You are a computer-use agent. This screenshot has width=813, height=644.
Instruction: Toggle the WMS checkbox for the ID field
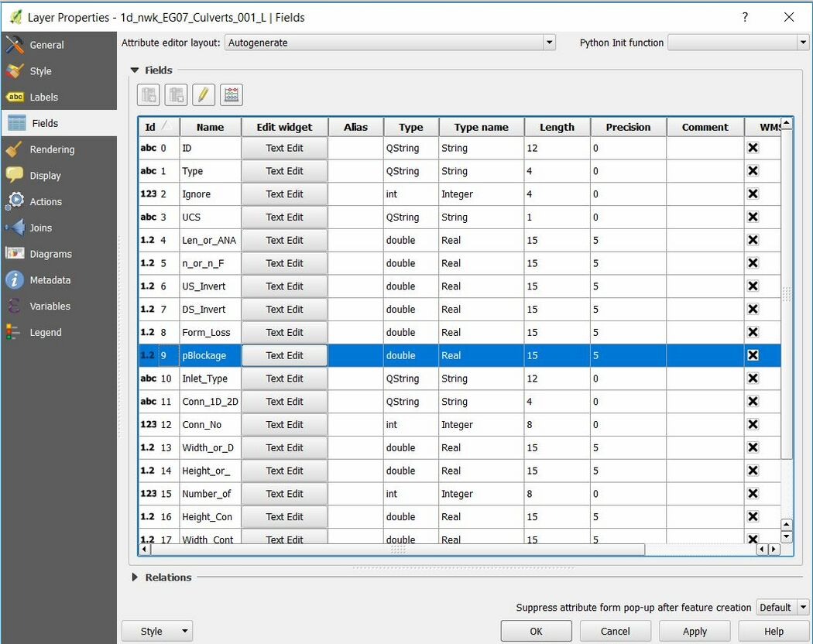click(x=753, y=148)
